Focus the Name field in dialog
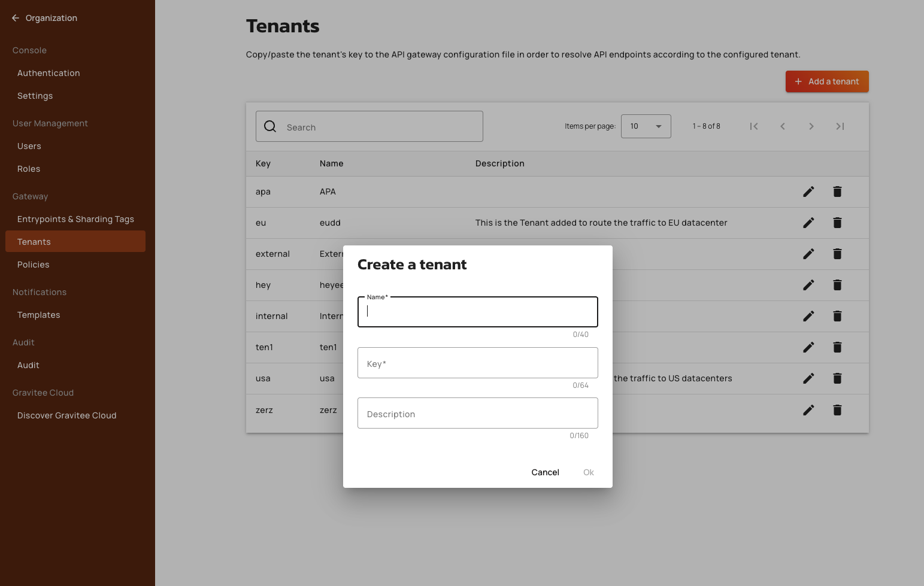The image size is (924, 586). pyautogui.click(x=477, y=312)
